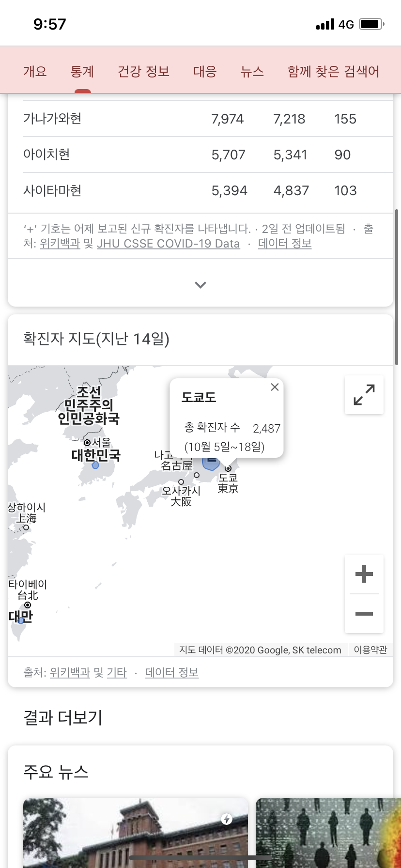Open 위키백과 source link under table

point(60,244)
